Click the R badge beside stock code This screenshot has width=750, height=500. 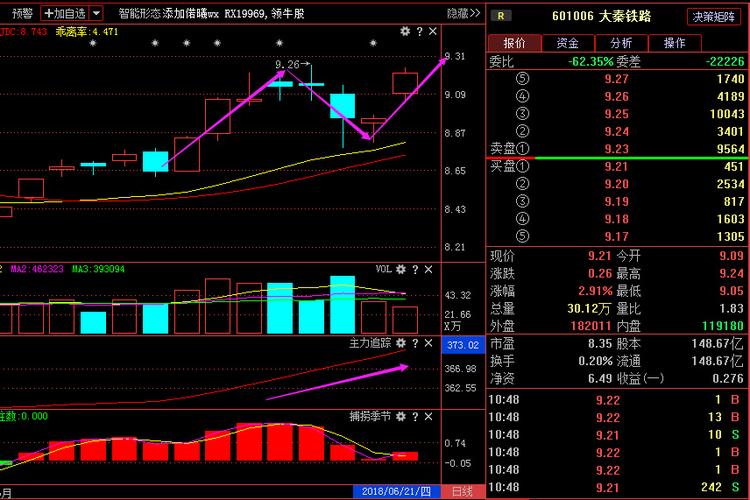click(500, 16)
